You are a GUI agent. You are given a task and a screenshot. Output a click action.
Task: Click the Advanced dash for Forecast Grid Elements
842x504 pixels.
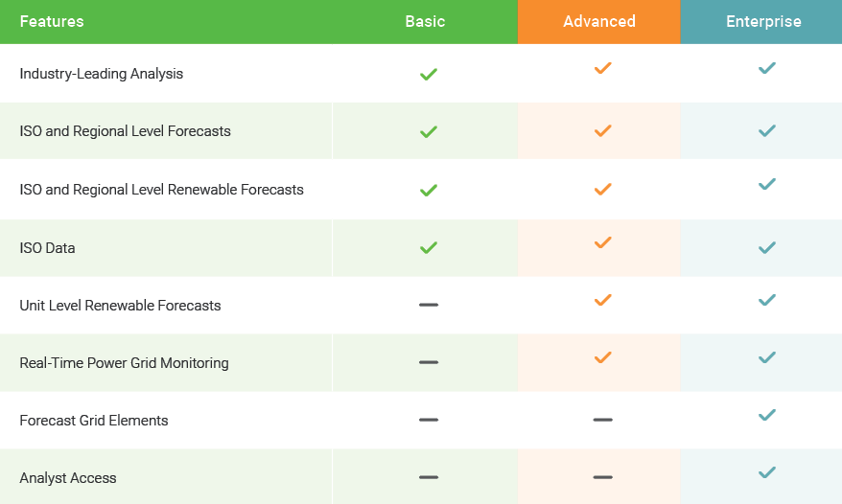point(602,420)
